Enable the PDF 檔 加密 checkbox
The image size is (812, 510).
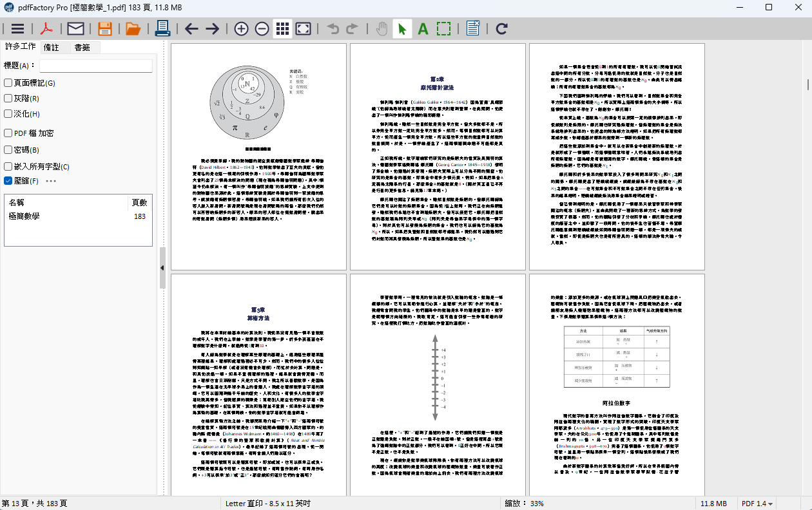(x=8, y=133)
